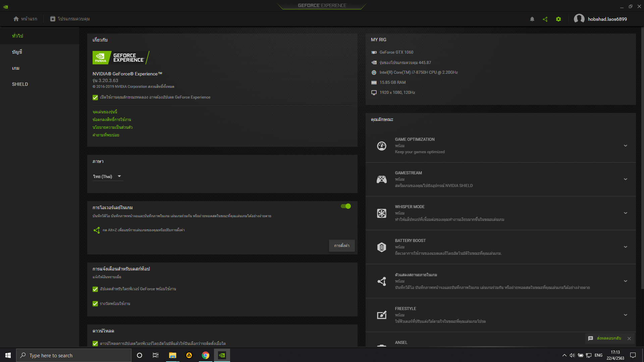Click the share icon next to Alt+Z hint
Screen dimensions: 644x362
pos(97,230)
